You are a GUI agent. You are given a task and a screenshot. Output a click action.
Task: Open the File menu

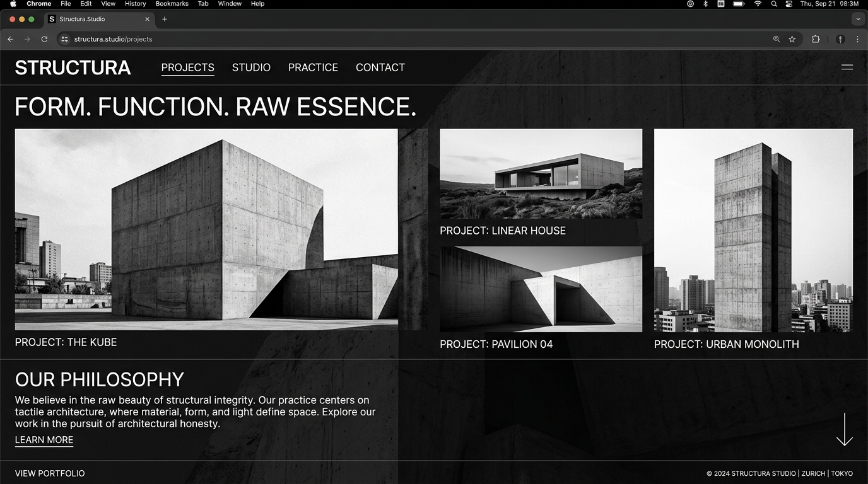point(66,4)
